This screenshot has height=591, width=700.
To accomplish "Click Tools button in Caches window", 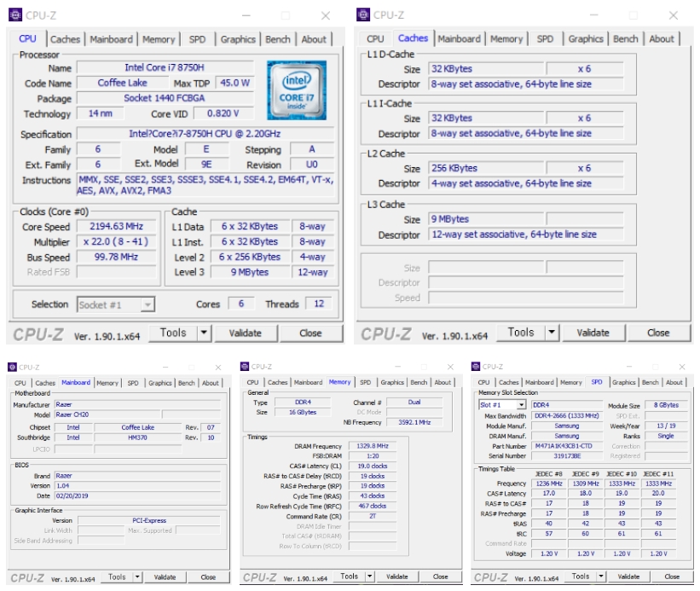I will [521, 332].
